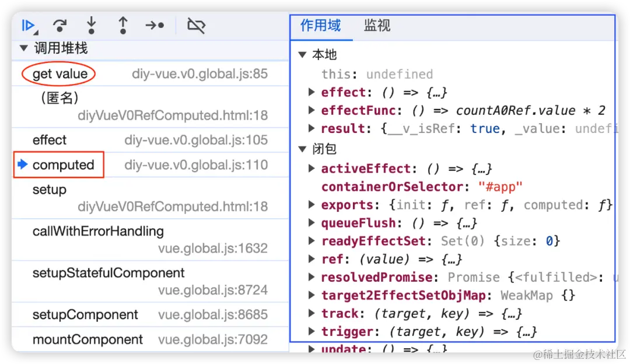Open source link vue.global.js:1632
Viewport: 630px width, 364px height.
click(213, 249)
